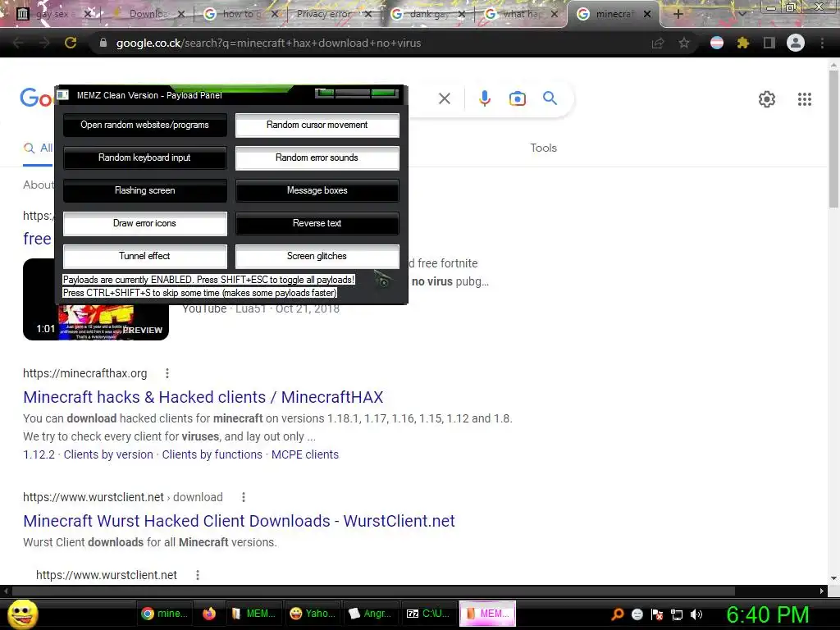Toggle Reverse text payload
The height and width of the screenshot is (630, 840).
(x=317, y=223)
